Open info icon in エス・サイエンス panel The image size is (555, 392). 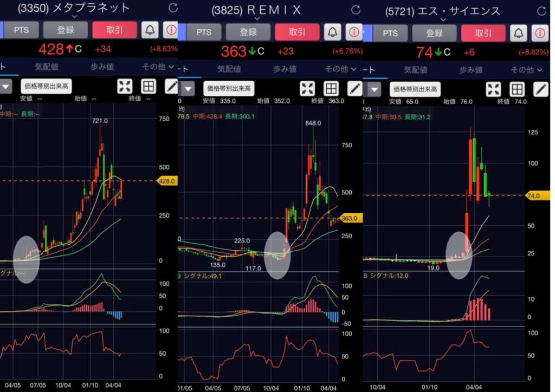[x=540, y=33]
